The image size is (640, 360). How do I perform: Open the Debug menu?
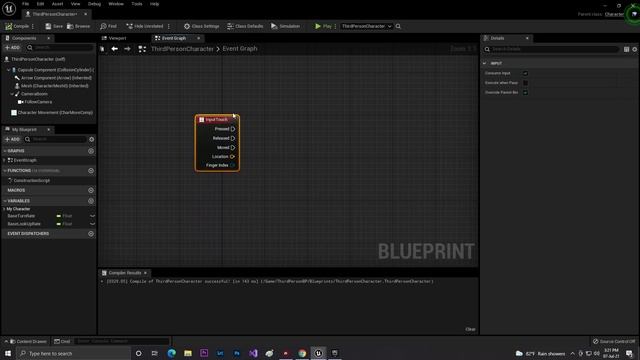tap(94, 4)
